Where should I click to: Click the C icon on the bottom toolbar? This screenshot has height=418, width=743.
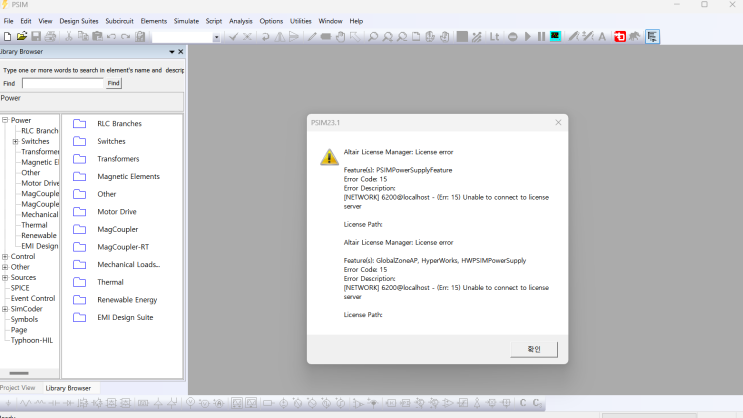tap(523, 403)
